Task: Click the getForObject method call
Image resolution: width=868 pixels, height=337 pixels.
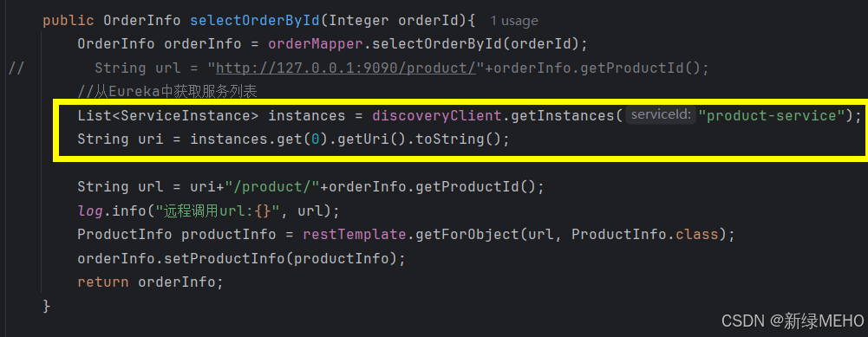Action: 463,234
